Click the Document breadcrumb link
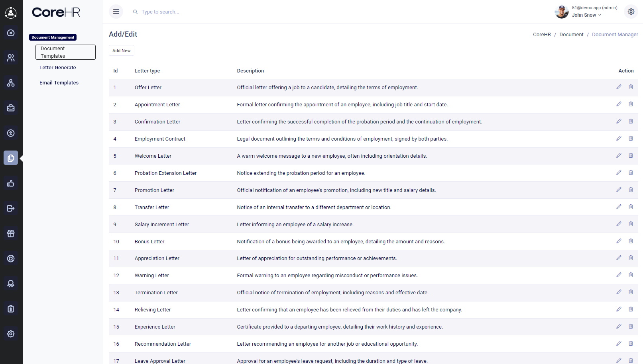This screenshot has height=364, width=643. [571, 35]
